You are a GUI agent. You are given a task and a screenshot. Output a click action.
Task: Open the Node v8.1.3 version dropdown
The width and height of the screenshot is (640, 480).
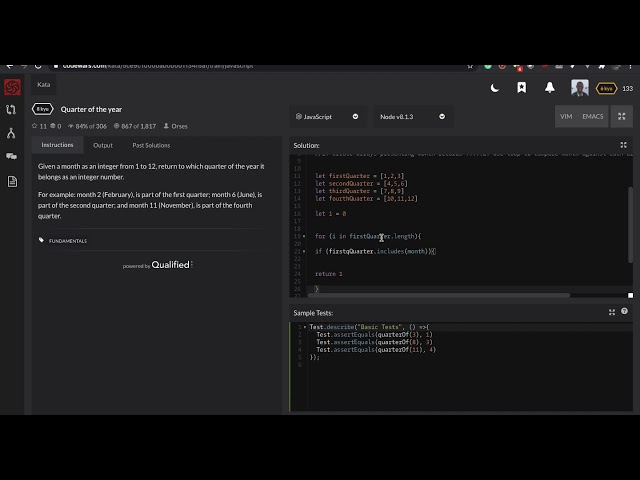[x=412, y=117]
